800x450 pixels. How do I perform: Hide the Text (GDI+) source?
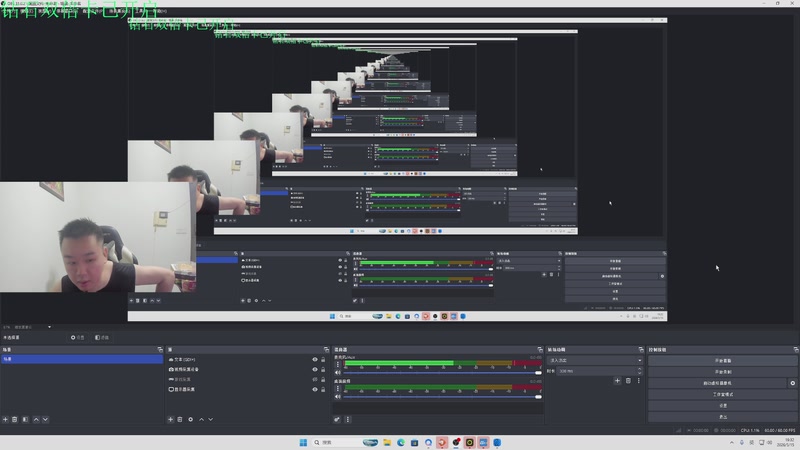coord(315,360)
